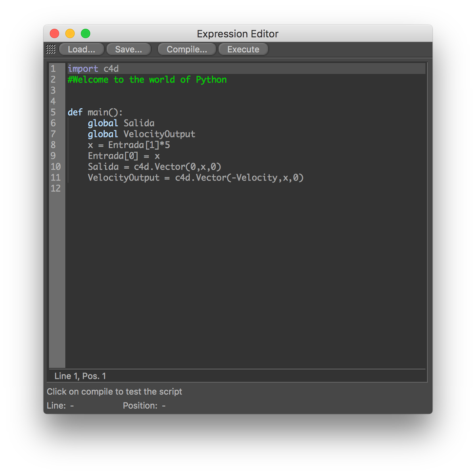476x476 pixels.
Task: Place cursor on 'import c4d' line
Action: tap(93, 69)
